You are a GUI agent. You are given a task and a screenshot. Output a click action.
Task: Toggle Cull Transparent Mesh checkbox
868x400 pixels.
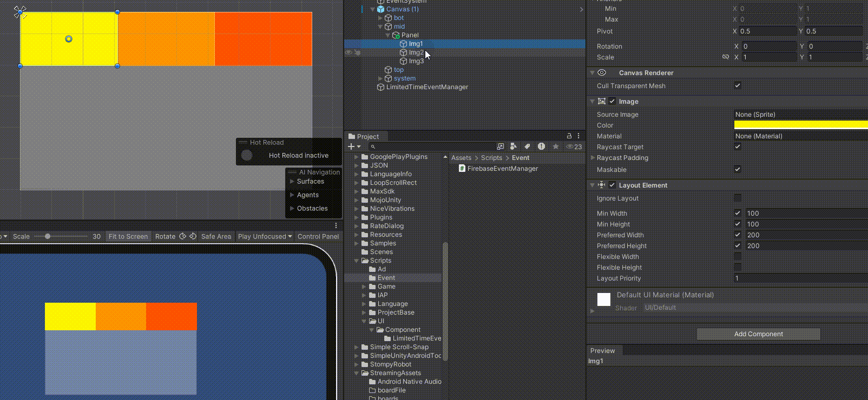pyautogui.click(x=738, y=85)
